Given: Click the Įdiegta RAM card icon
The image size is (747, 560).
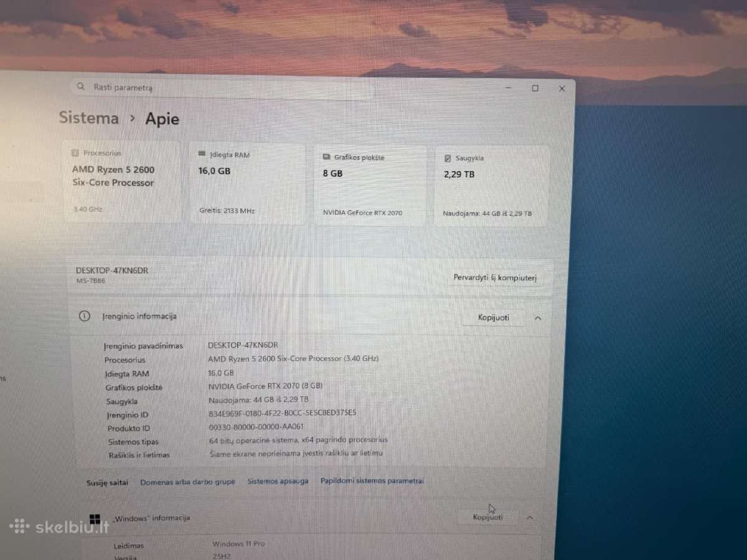Looking at the screenshot, I should click(x=202, y=154).
